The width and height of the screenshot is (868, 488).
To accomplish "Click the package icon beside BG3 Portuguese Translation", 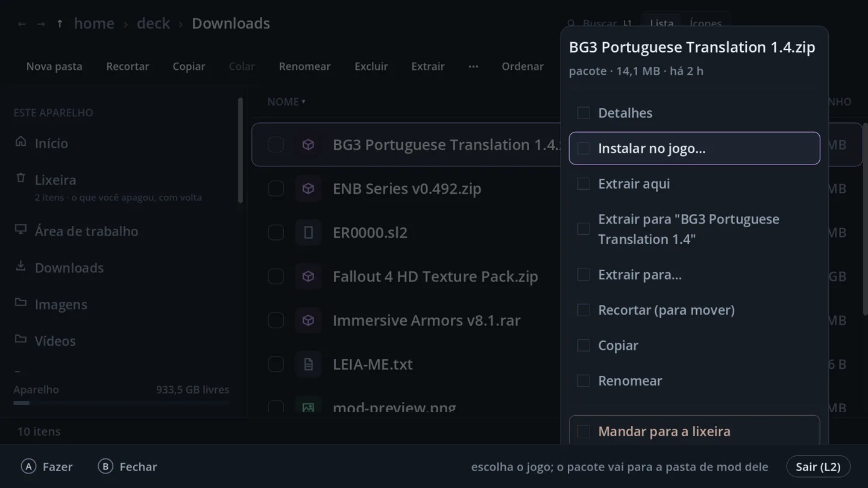I will (308, 145).
